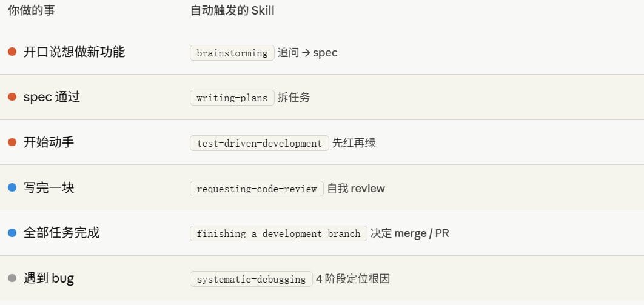Click the 4 阶段定位根因 description text
644x305 pixels.
353,279
